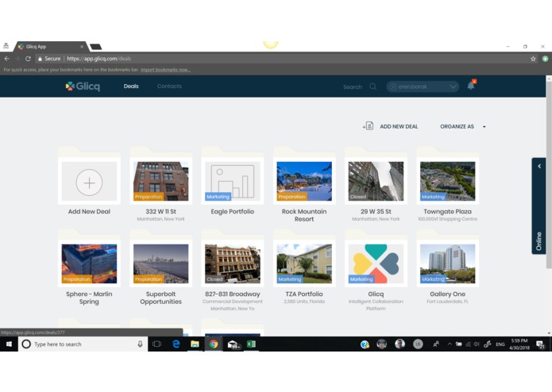Click the Eagle Portfolio title text
This screenshot has width=552, height=392.
pyautogui.click(x=233, y=211)
